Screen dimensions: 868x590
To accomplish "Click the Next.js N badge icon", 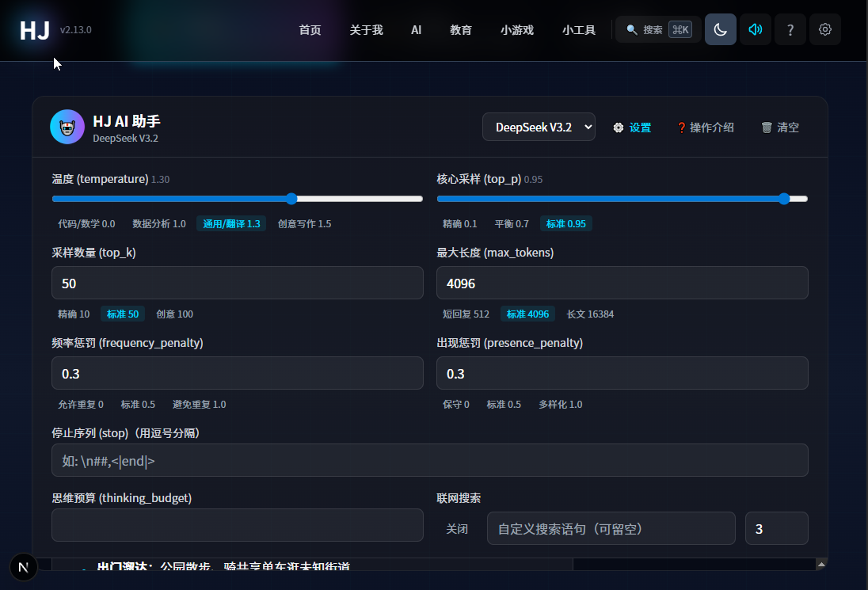I will (23, 567).
